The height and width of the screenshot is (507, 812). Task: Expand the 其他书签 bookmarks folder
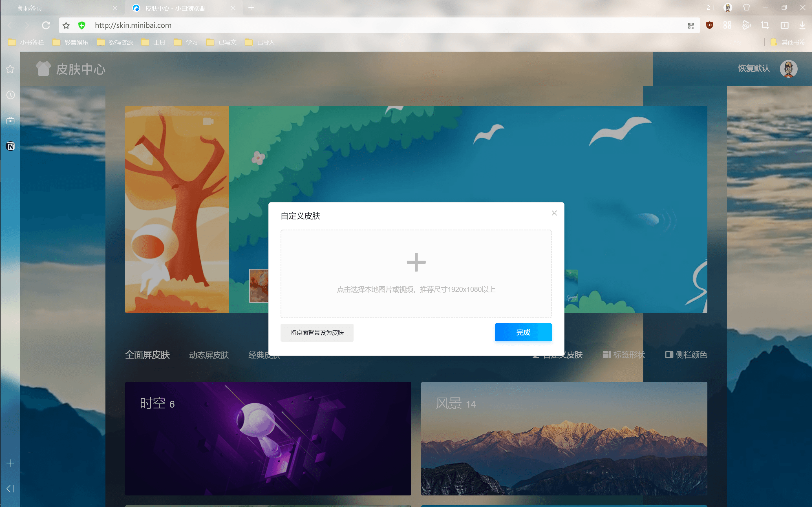[788, 42]
